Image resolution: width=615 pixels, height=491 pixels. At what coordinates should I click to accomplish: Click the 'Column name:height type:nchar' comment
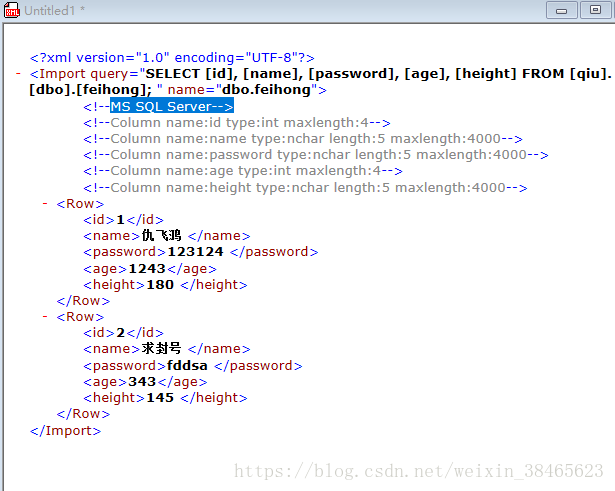pyautogui.click(x=305, y=188)
